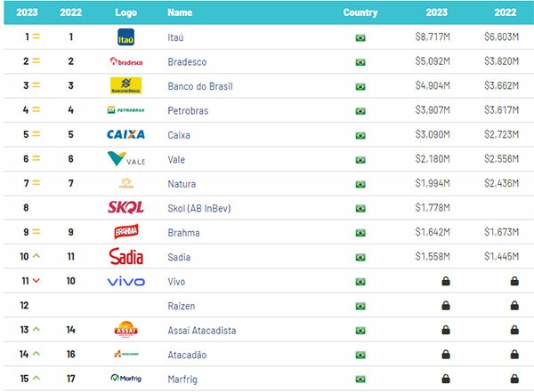Click the Sadia logo
Screen dimensions: 534x392
pos(125,257)
